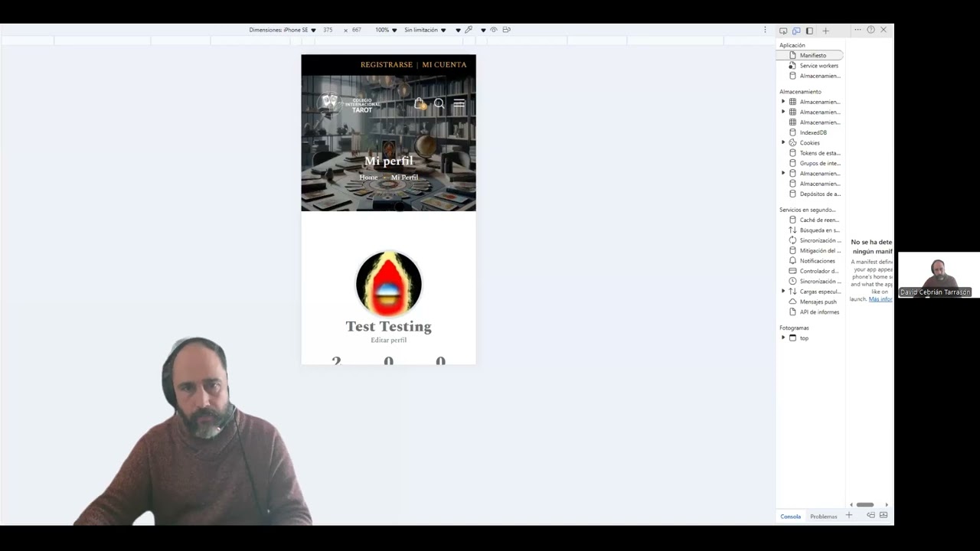Select the top frame under Fotogramas

799,338
